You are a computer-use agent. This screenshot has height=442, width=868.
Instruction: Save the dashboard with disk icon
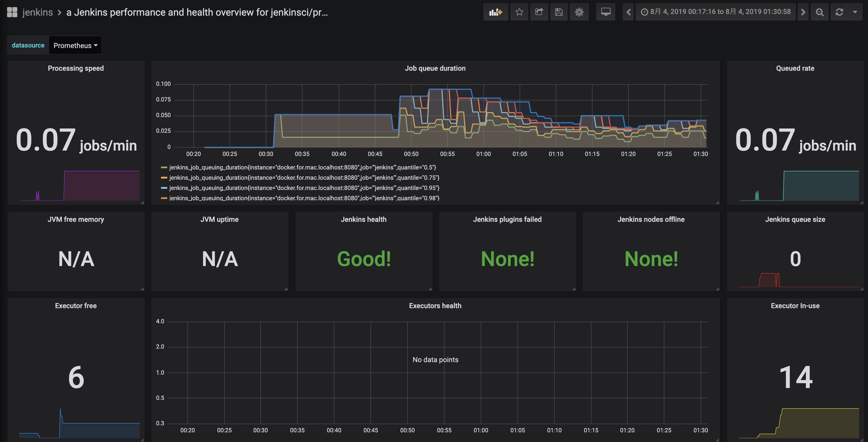coord(559,12)
